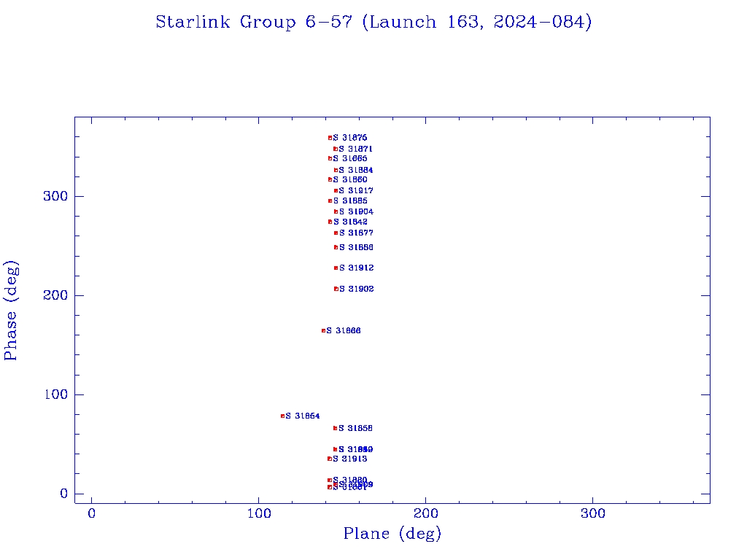
Task: Select the "S 31877" satellite label
Action: [x=356, y=233]
